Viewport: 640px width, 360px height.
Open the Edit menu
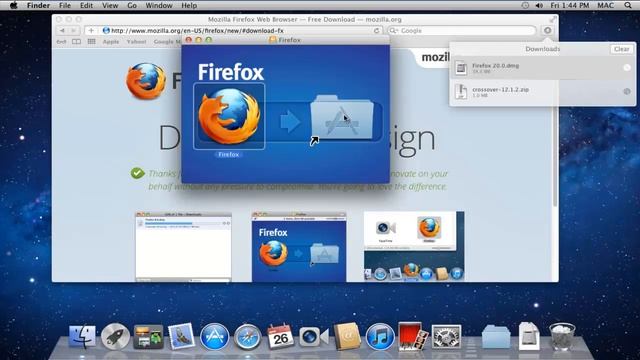tap(86, 5)
